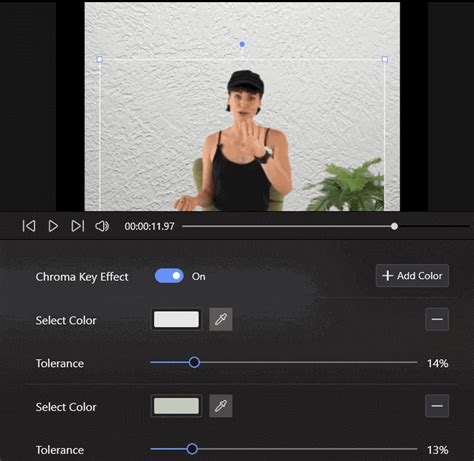Viewport: 474px width, 461px height.
Task: Click the On label beside the toggle
Action: pos(199,276)
